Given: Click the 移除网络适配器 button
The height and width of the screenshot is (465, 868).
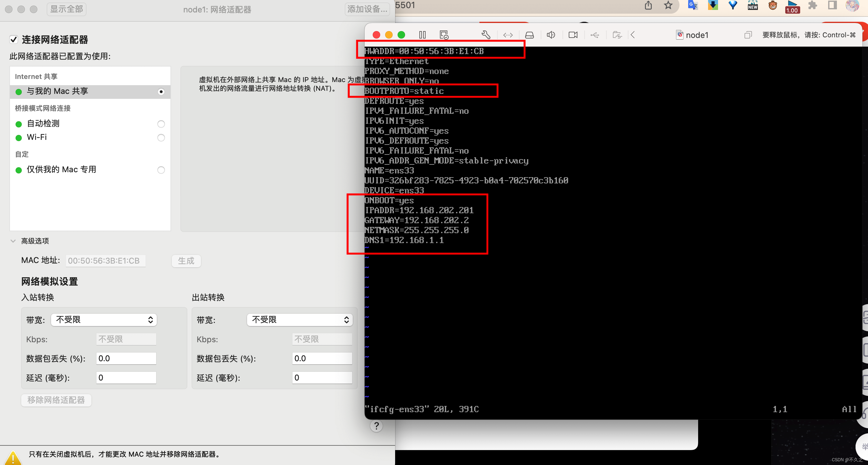Looking at the screenshot, I should (56, 400).
